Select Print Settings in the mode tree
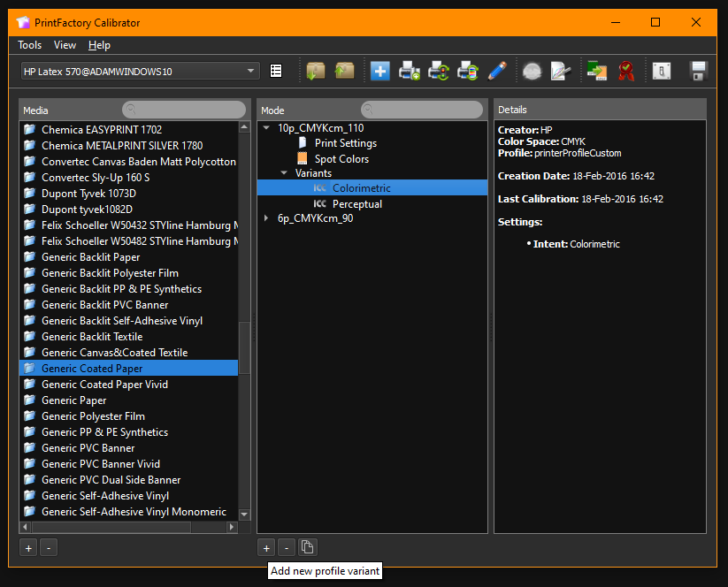Screen dimensions: 728x587 pos(346,143)
